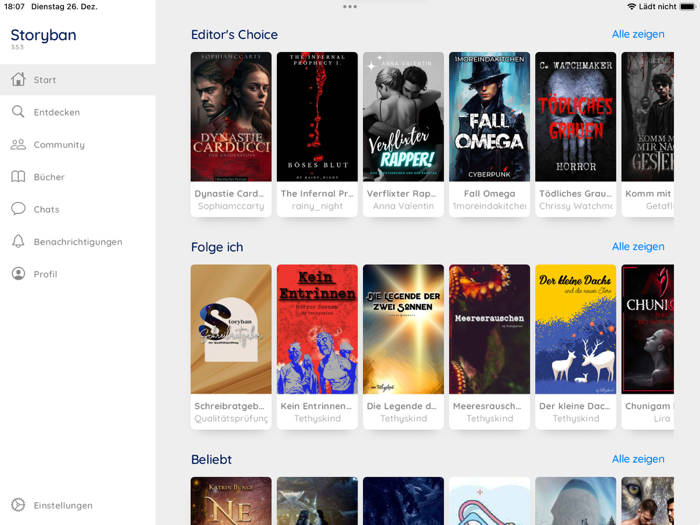Open the Fall Omega cyberpunk cover

pos(489,117)
